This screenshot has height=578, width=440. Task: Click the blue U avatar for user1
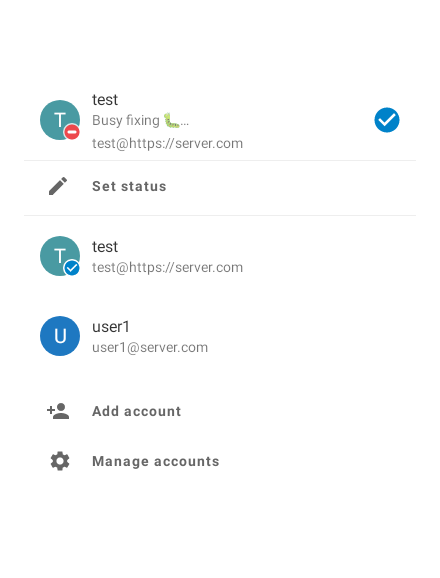point(60,336)
